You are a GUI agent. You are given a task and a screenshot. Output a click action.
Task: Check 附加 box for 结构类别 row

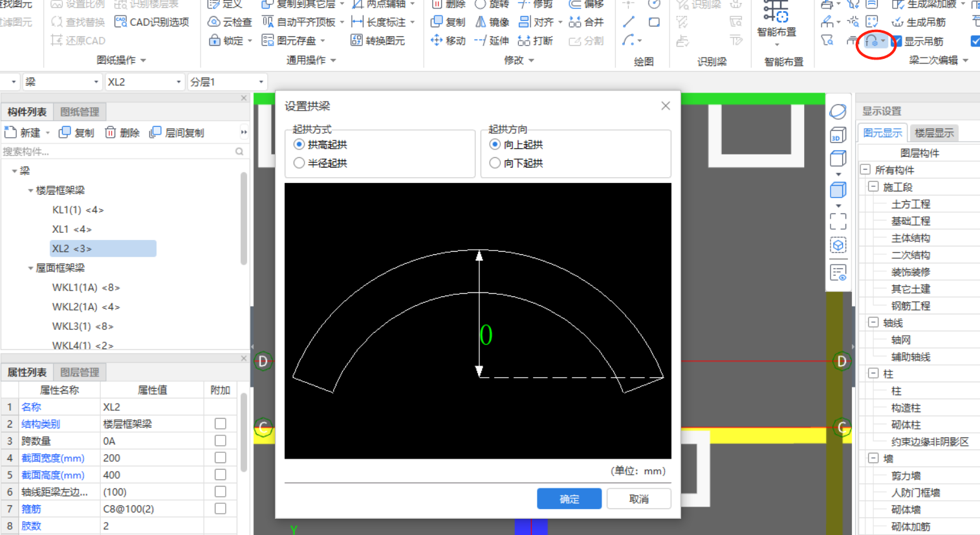tap(221, 424)
